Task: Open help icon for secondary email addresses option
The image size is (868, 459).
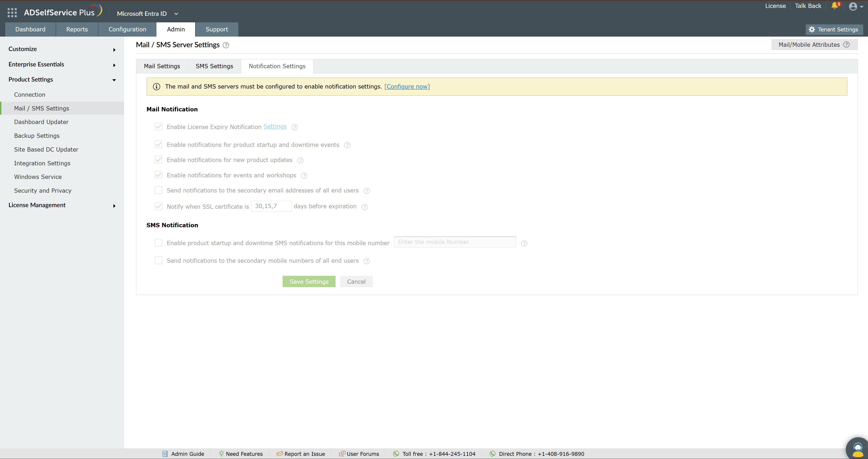Action: click(367, 191)
